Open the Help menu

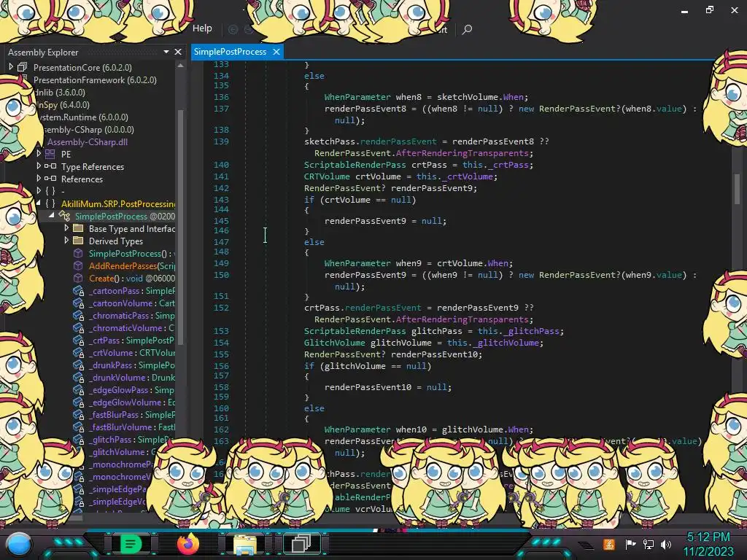202,28
